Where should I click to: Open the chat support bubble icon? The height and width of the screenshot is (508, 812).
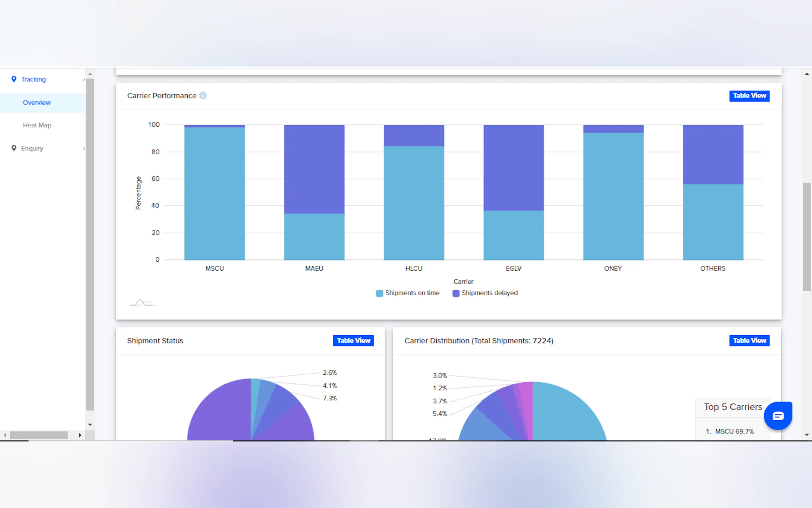coord(778,416)
